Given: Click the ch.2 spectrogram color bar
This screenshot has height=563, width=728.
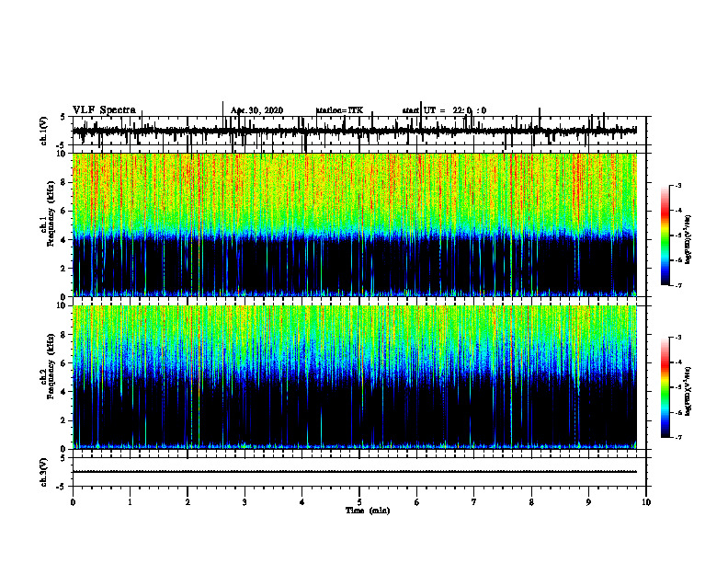Looking at the screenshot, I should (x=665, y=387).
